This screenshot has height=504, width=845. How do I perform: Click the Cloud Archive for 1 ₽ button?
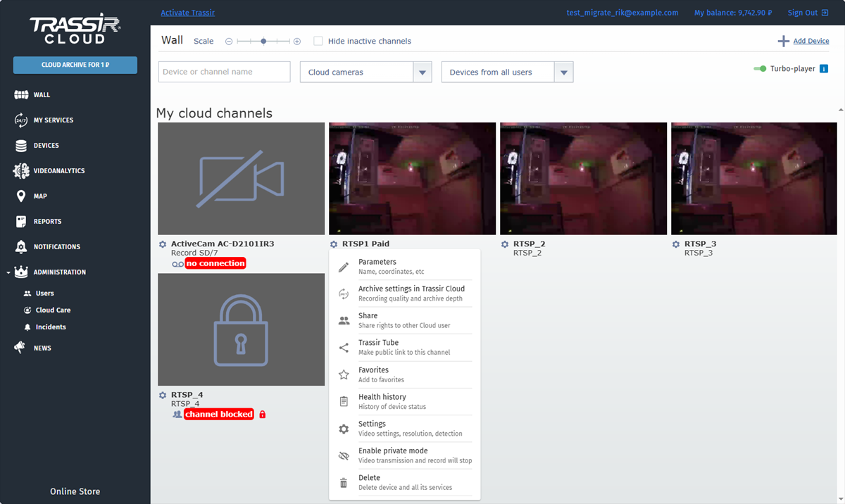(x=75, y=65)
